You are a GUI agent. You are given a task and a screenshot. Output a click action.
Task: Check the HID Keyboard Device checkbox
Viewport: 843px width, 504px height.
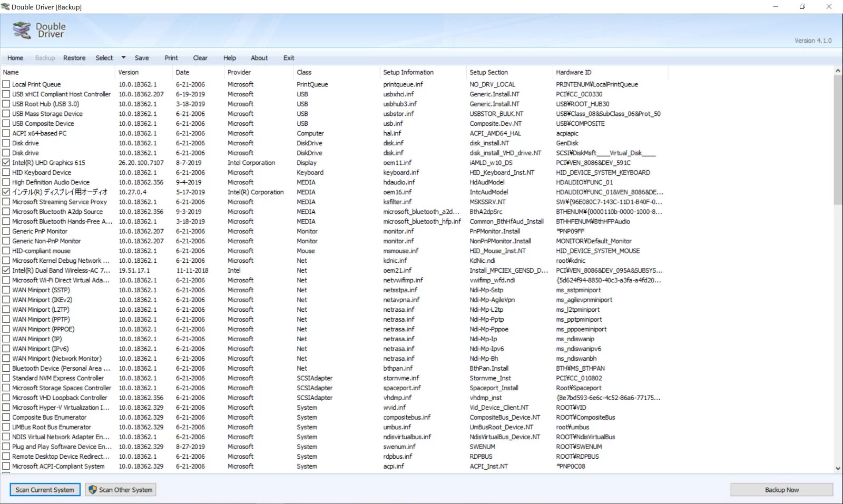6,172
